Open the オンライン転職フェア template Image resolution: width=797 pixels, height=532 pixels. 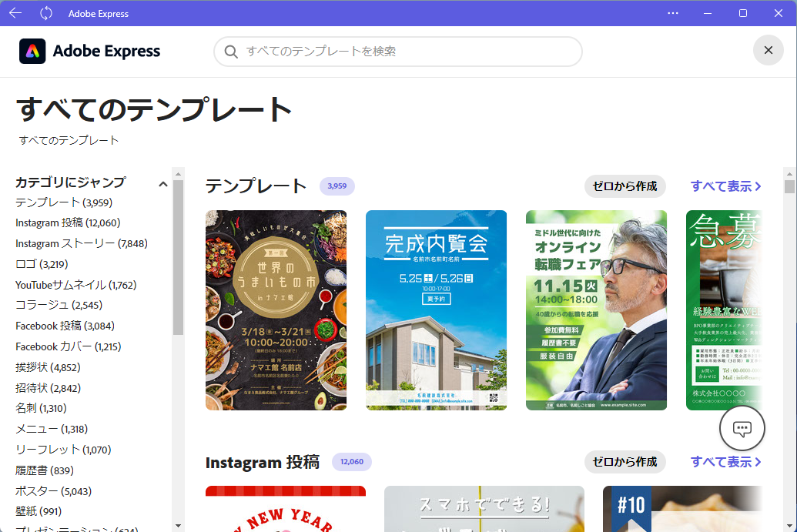pos(596,310)
